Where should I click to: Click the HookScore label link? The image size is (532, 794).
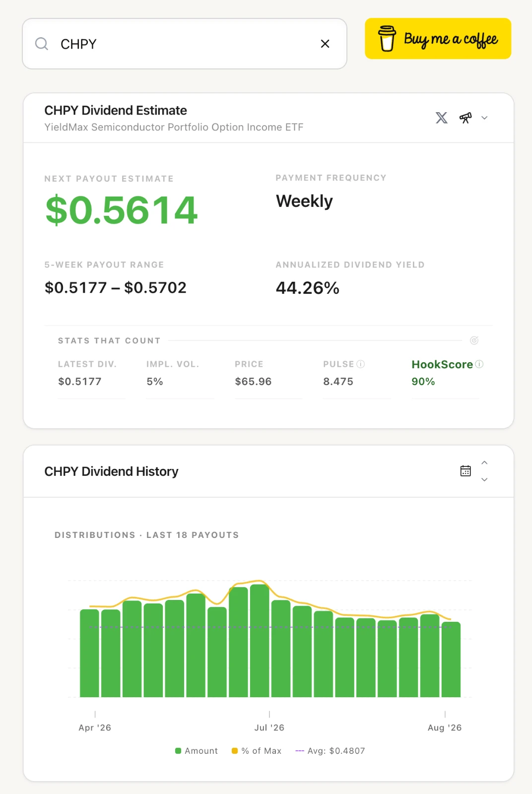click(442, 364)
